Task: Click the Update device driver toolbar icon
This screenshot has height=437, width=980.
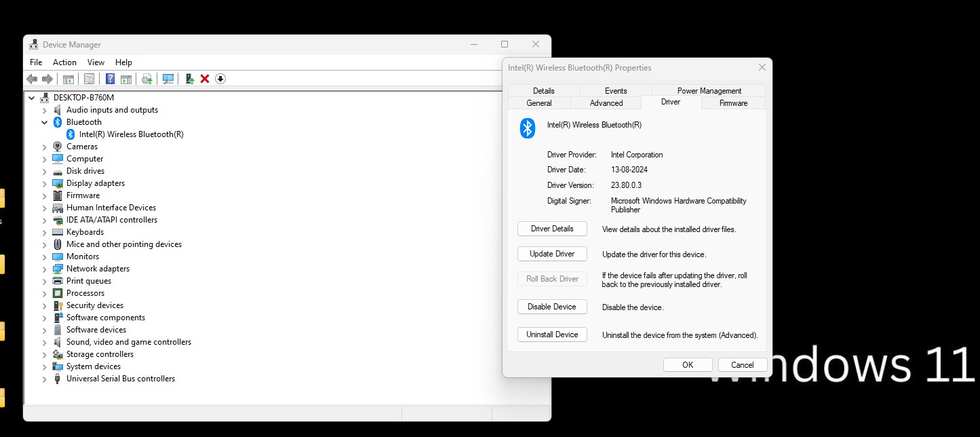Action: pyautogui.click(x=146, y=79)
